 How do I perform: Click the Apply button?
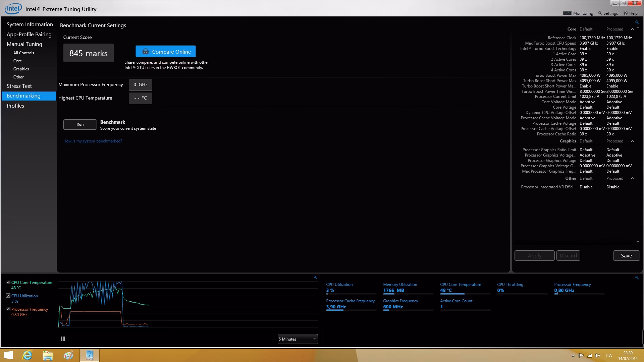(x=534, y=256)
